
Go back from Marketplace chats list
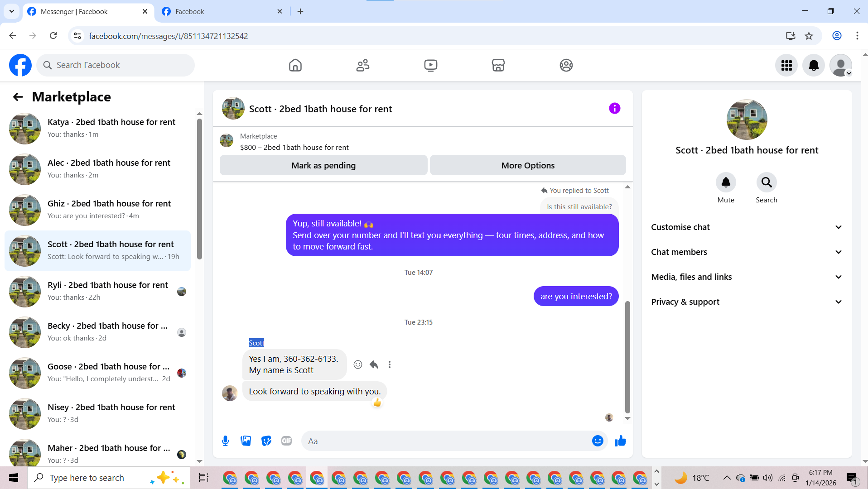[18, 97]
